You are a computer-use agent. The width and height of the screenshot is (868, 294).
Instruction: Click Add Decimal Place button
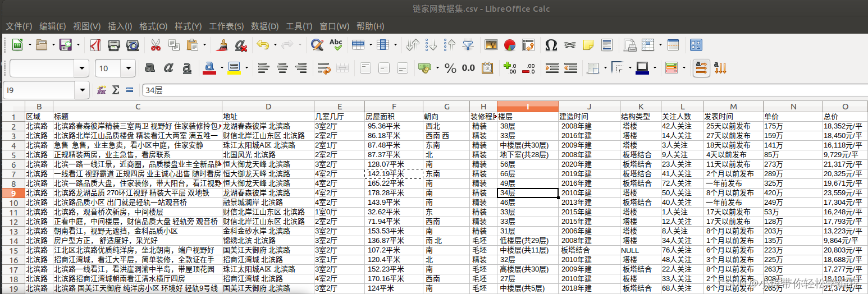click(x=510, y=68)
